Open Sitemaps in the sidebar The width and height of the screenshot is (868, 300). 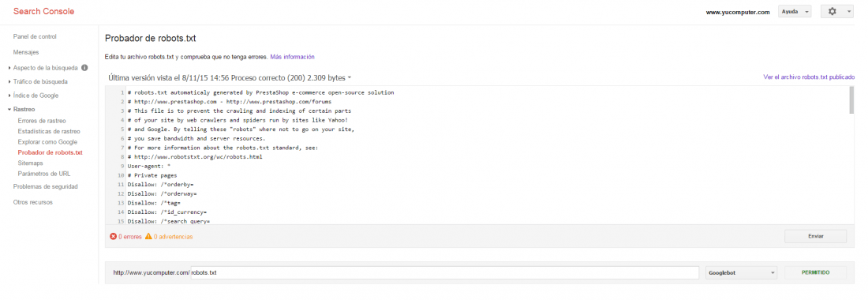click(x=31, y=163)
